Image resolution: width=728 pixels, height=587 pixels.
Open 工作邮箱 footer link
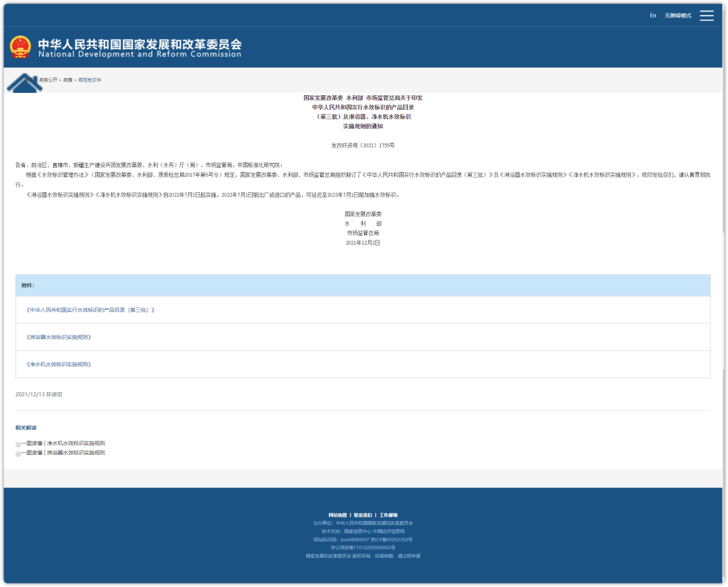click(x=388, y=515)
